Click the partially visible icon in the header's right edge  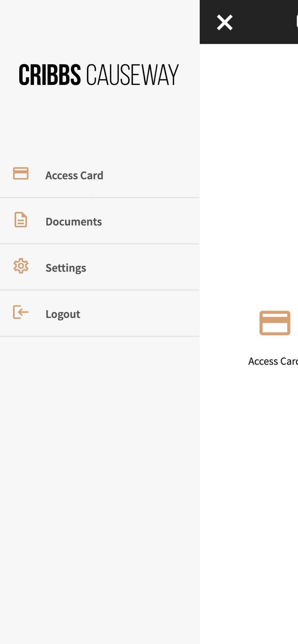(296, 22)
